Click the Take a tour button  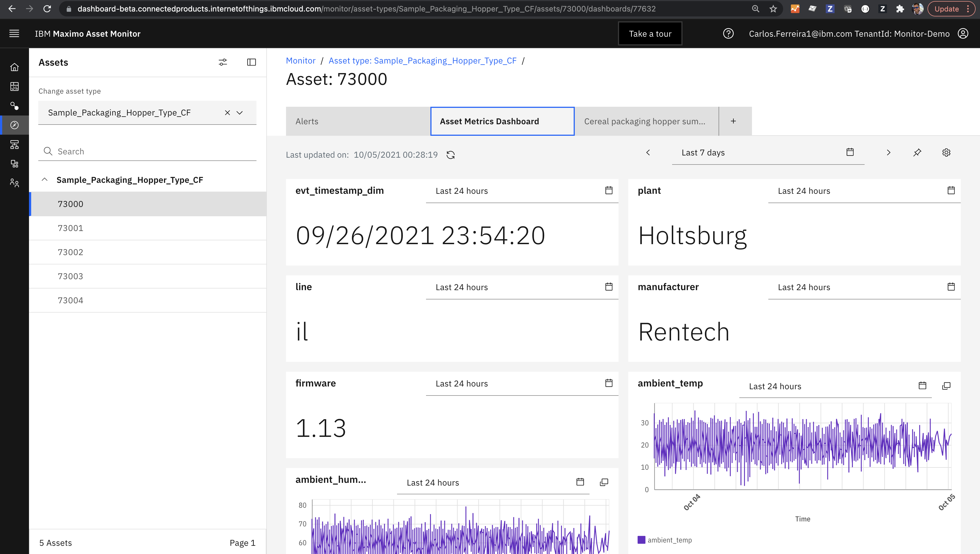(649, 34)
